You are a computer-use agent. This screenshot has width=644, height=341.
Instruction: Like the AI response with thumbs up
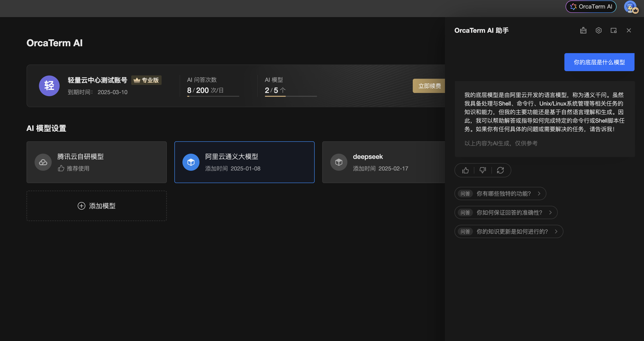click(465, 170)
